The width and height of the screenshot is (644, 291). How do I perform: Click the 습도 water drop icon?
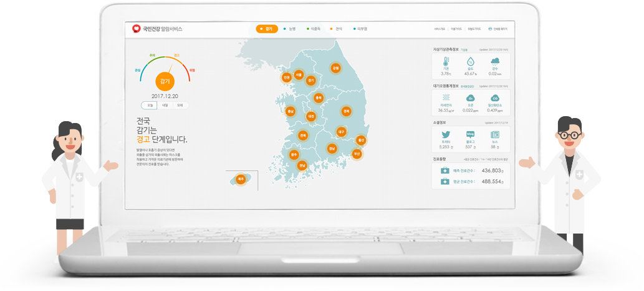pos(470,62)
